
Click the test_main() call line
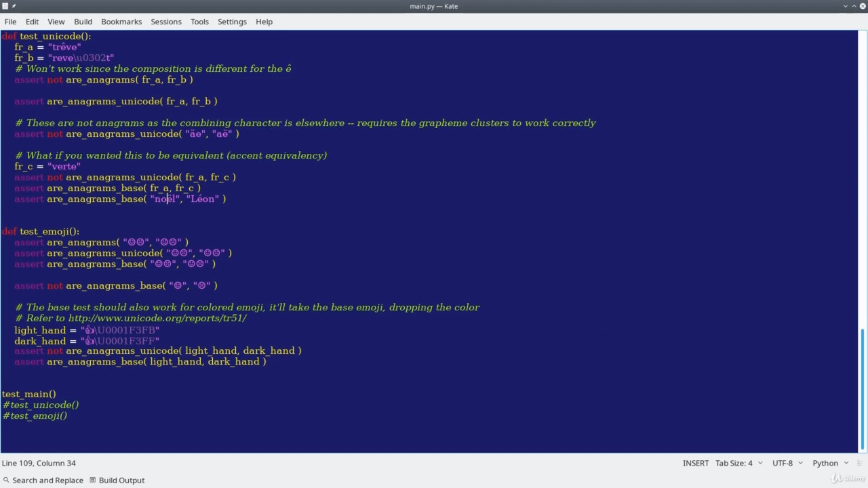point(29,394)
